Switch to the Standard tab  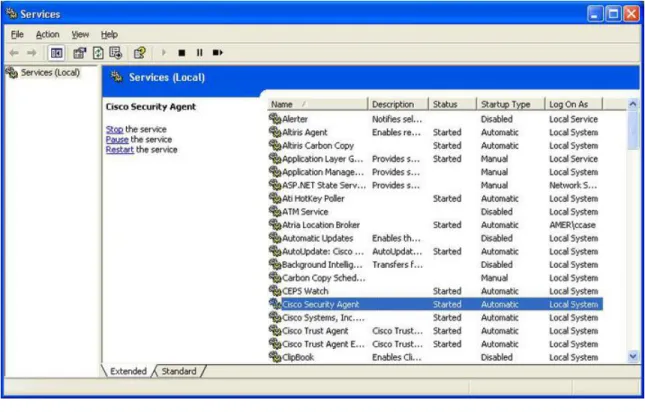click(x=179, y=371)
